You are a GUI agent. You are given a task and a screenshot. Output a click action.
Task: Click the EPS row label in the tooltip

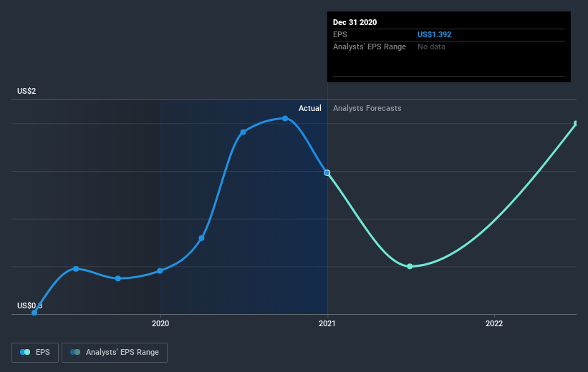coord(340,34)
